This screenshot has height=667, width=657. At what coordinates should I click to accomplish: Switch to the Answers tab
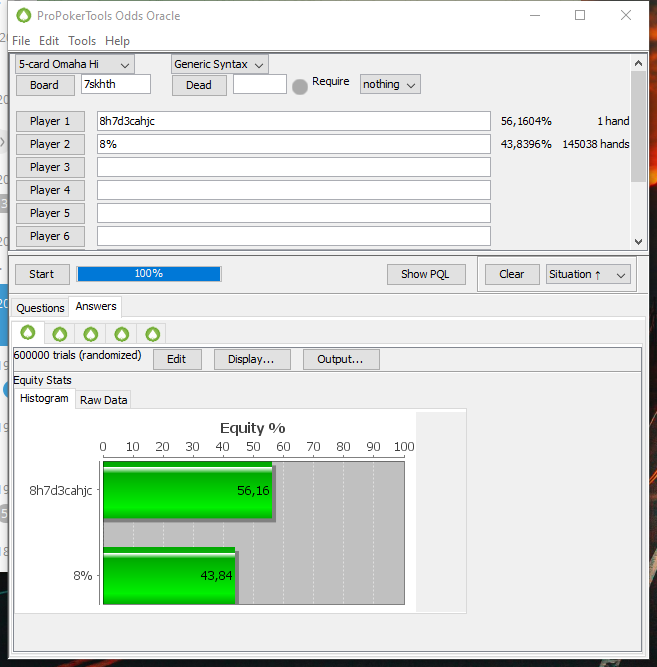pos(96,306)
